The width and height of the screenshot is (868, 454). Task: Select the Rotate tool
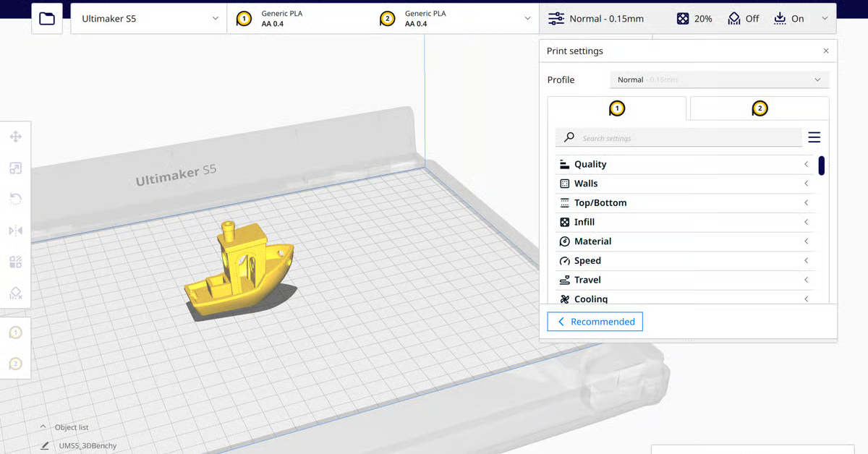tap(15, 199)
